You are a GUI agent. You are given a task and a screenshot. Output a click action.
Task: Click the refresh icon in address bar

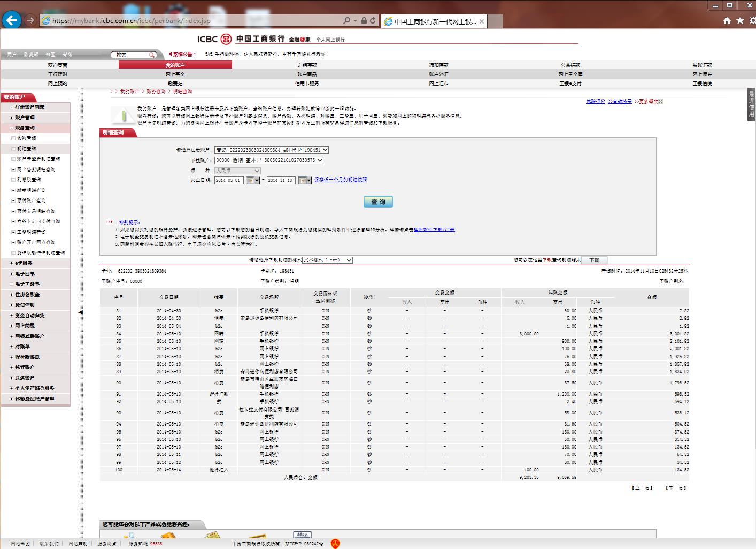pyautogui.click(x=373, y=21)
